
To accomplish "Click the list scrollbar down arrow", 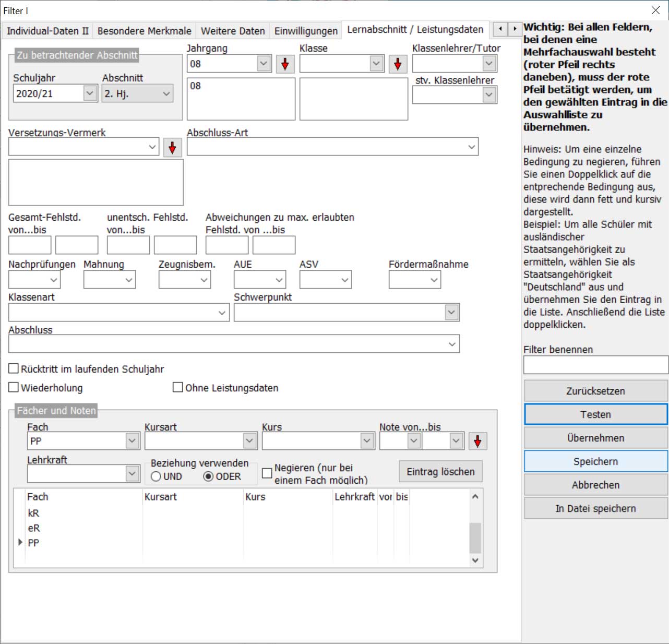I will coord(475,560).
